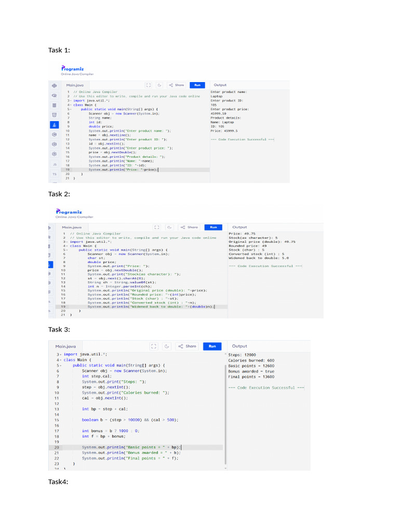399x532 pixels.
Task: Select the Output panel header in Task 3
Action: (x=240, y=346)
